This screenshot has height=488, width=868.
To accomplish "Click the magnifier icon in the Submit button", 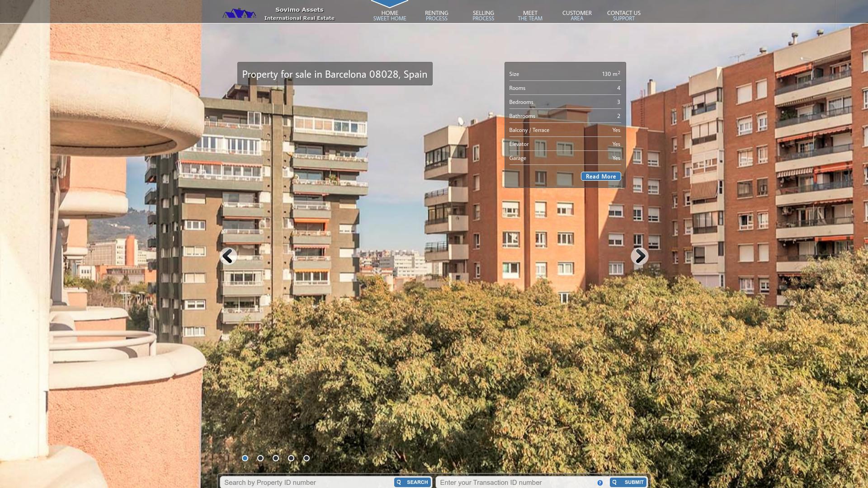I will [614, 482].
